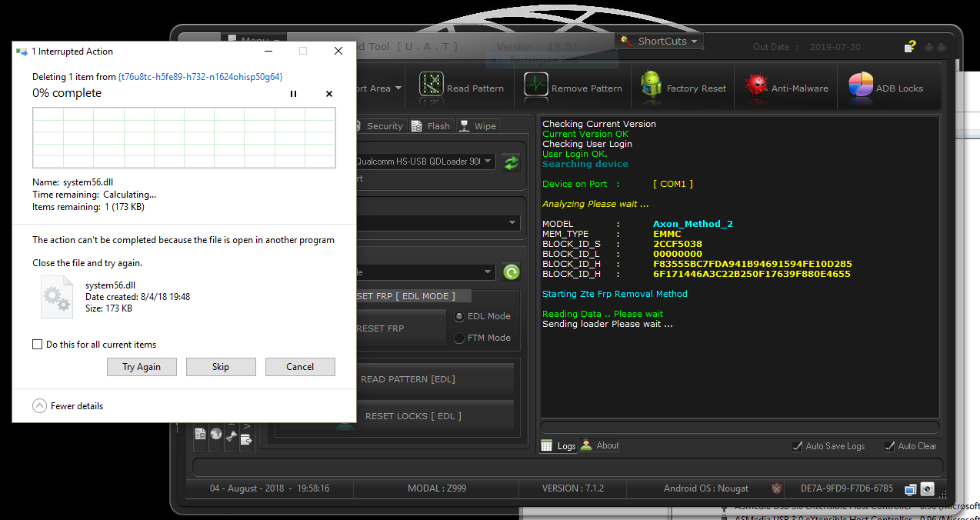The height and width of the screenshot is (520, 980).
Task: Switch to the About tab
Action: pyautogui.click(x=600, y=445)
